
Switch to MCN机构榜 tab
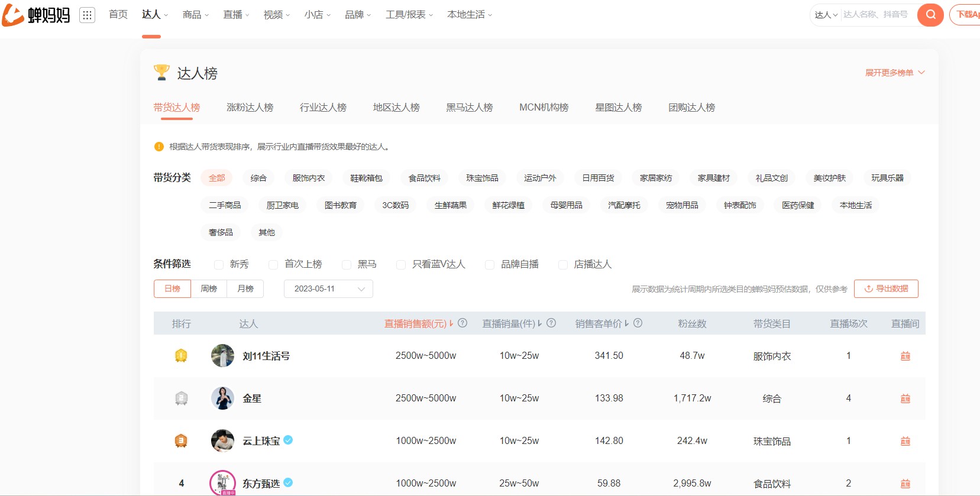tap(544, 108)
